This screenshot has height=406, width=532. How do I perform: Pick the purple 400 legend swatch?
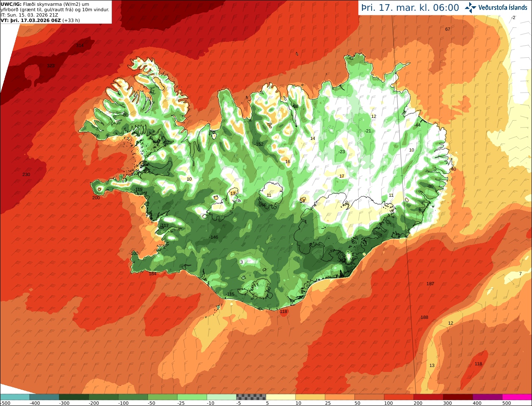(x=487, y=397)
